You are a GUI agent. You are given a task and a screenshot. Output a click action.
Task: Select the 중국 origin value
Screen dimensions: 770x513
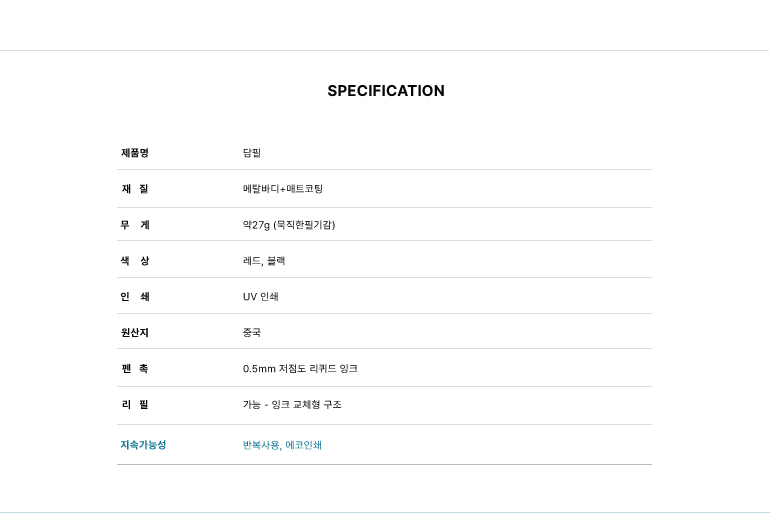click(x=252, y=333)
